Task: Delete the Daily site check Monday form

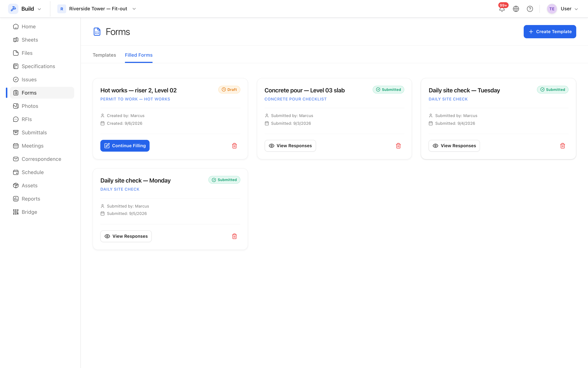Action: point(234,236)
